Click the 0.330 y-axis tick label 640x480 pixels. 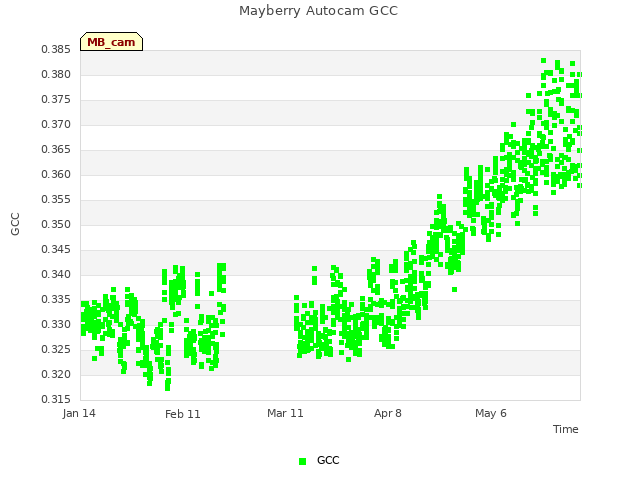pyautogui.click(x=56, y=324)
